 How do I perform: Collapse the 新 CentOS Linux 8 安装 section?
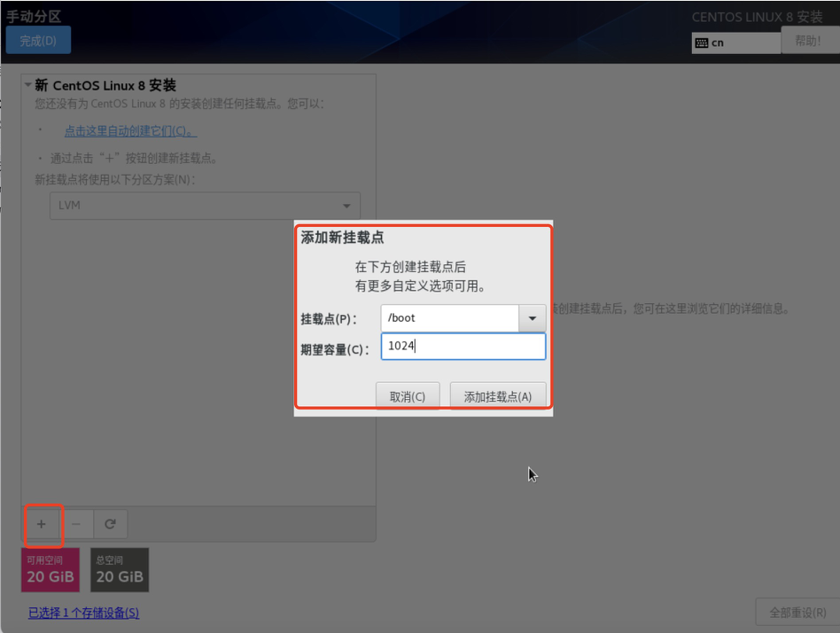point(27,85)
